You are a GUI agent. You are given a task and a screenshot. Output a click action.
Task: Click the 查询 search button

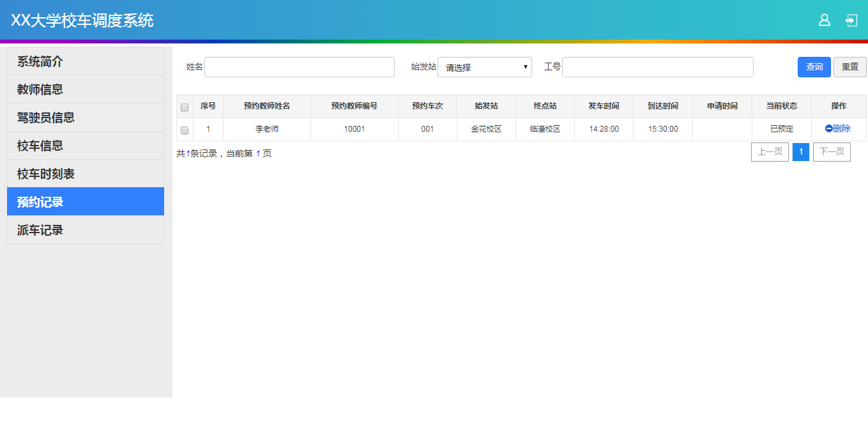(814, 67)
